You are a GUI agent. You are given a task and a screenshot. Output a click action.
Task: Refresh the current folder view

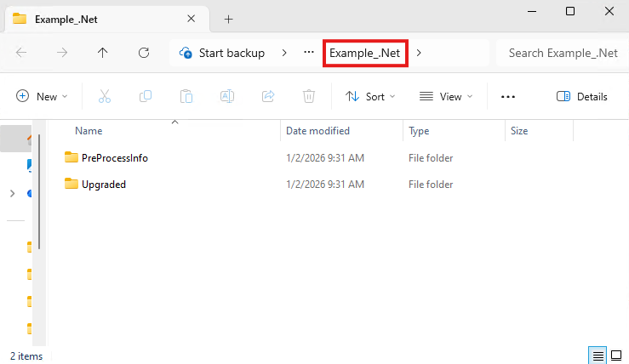(144, 53)
